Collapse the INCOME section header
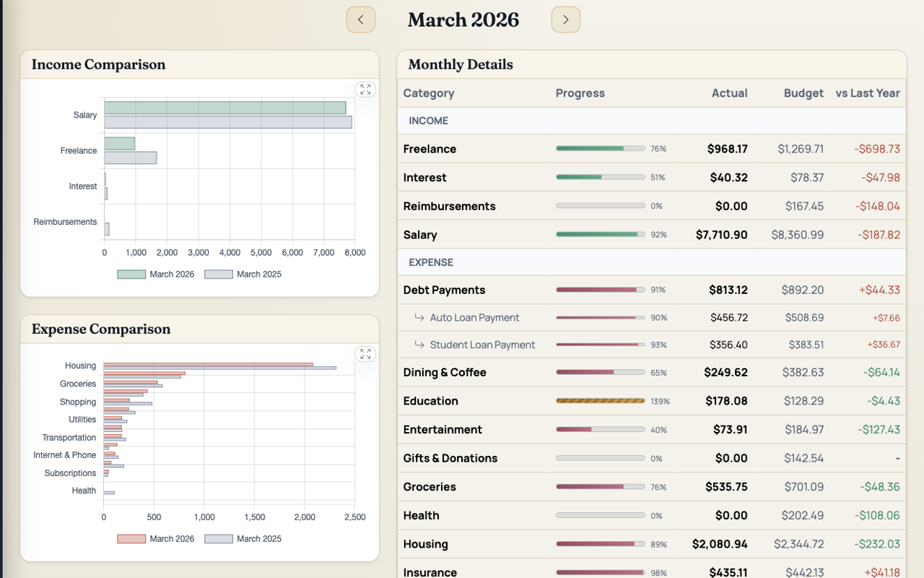Viewport: 924px width, 578px height. pyautogui.click(x=428, y=121)
